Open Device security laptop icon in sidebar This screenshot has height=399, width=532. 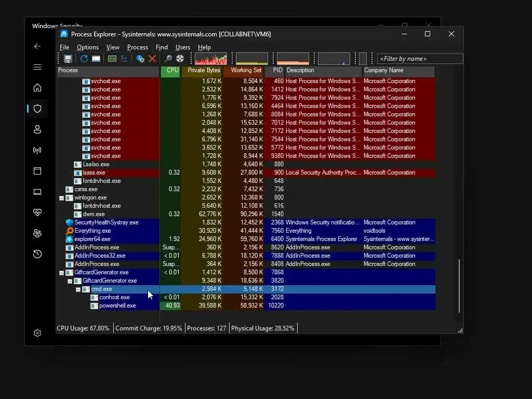point(37,192)
